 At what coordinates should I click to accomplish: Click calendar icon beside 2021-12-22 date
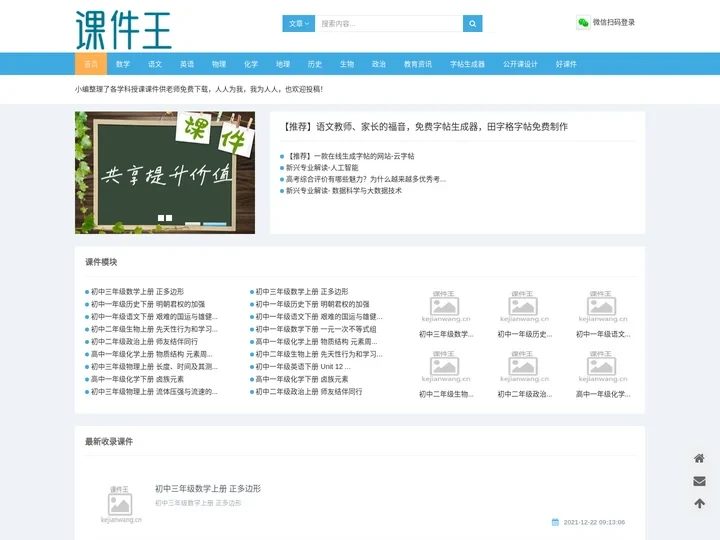(555, 522)
